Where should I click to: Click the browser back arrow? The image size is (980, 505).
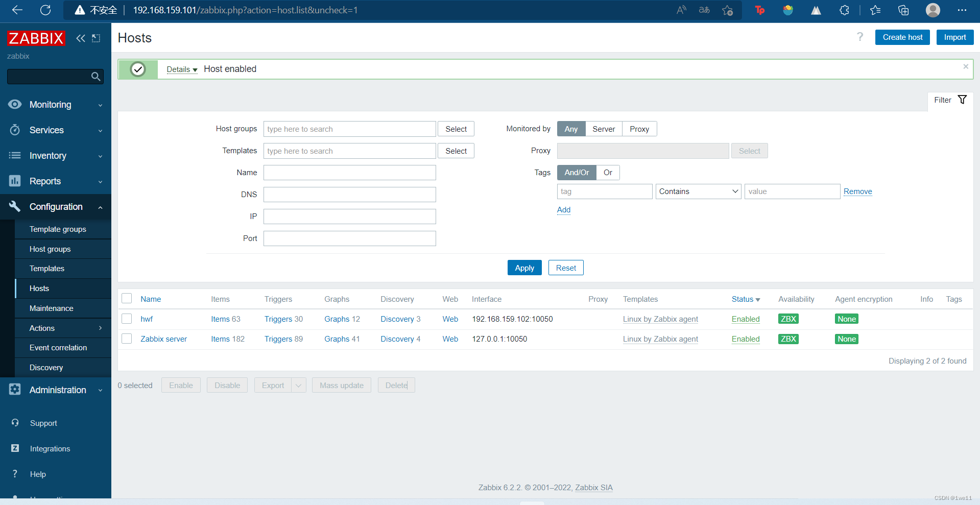tap(17, 10)
